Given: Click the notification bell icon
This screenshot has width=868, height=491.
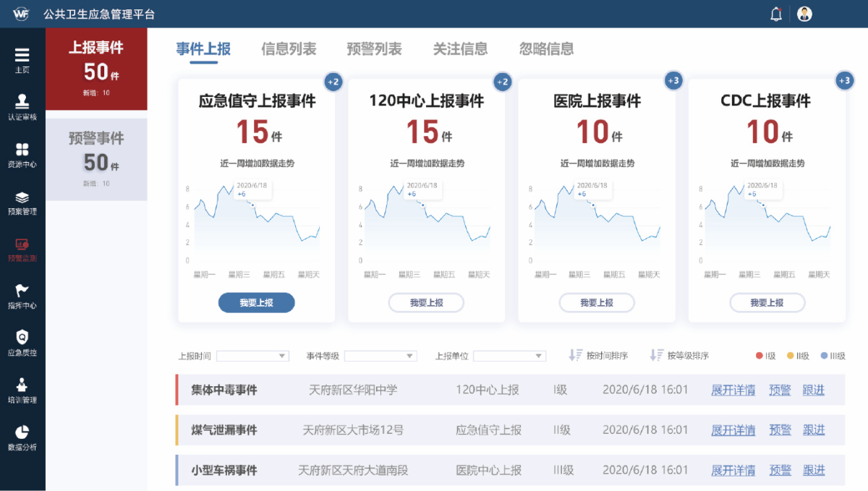Looking at the screenshot, I should pyautogui.click(x=776, y=14).
